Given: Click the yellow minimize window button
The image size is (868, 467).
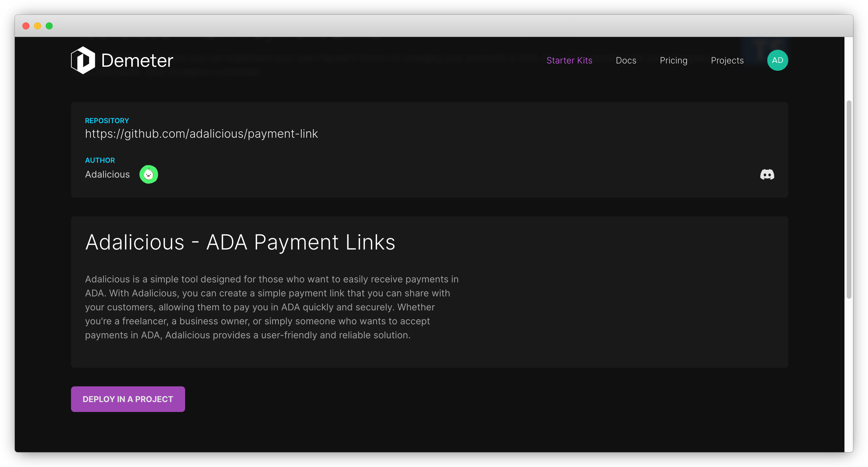Looking at the screenshot, I should pos(37,26).
